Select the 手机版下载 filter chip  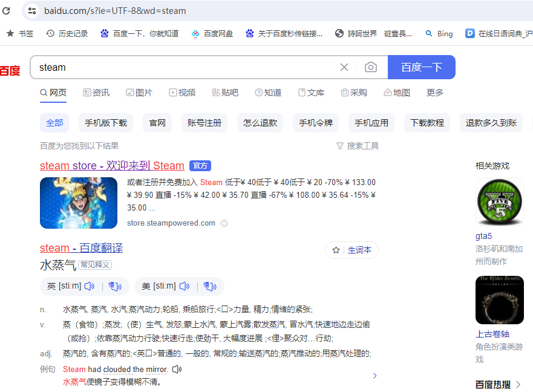(106, 123)
